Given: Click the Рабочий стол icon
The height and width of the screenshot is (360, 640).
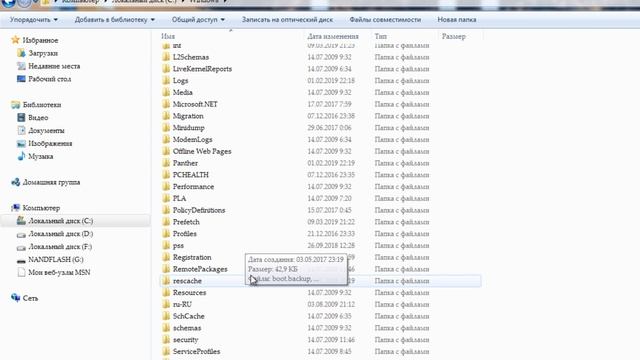Looking at the screenshot, I should pyautogui.click(x=21, y=79).
